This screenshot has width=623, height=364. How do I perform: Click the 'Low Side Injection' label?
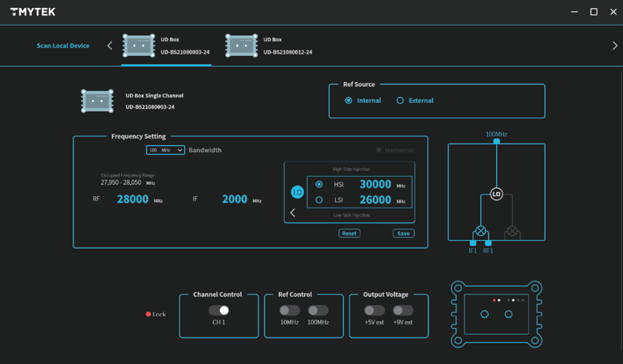pyautogui.click(x=351, y=216)
